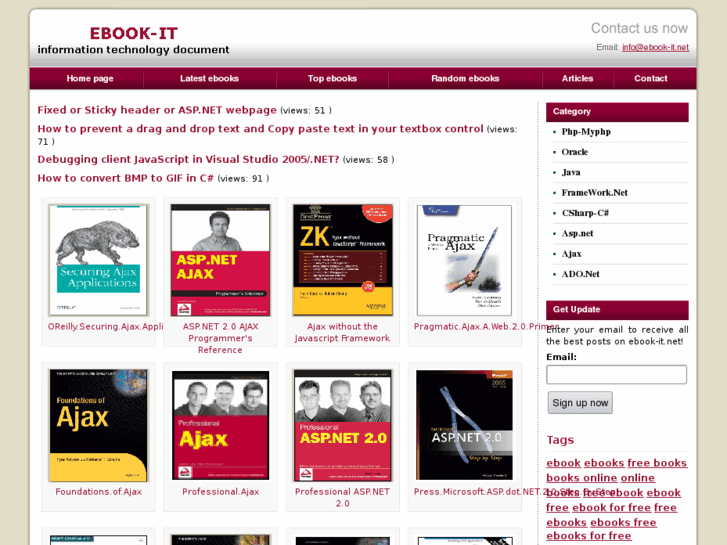The height and width of the screenshot is (545, 727).
Task: Select the Ajax category
Action: click(x=571, y=254)
